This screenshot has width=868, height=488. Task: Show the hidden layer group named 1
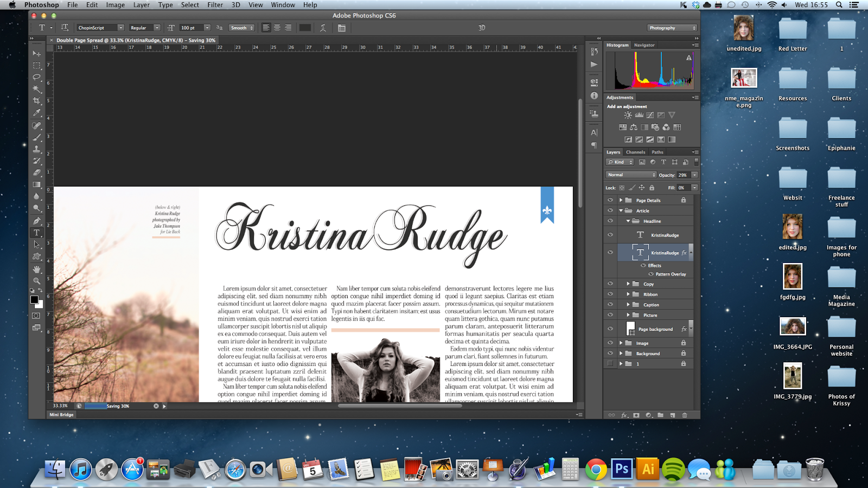(x=610, y=364)
